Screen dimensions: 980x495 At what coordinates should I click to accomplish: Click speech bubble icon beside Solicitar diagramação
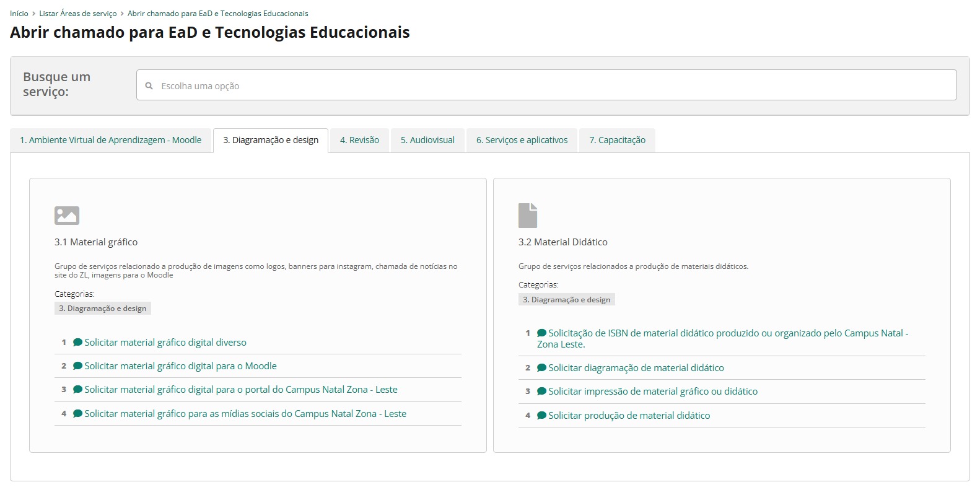click(541, 368)
